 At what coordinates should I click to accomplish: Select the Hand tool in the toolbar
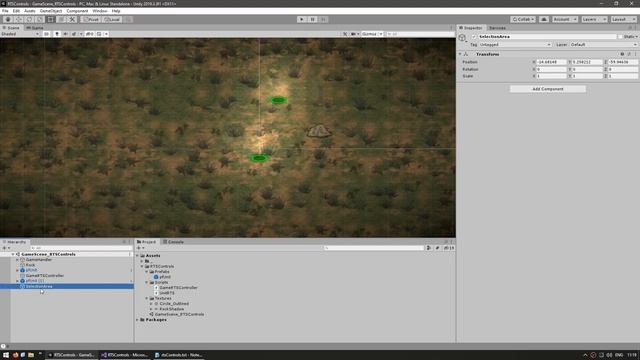(x=8, y=19)
